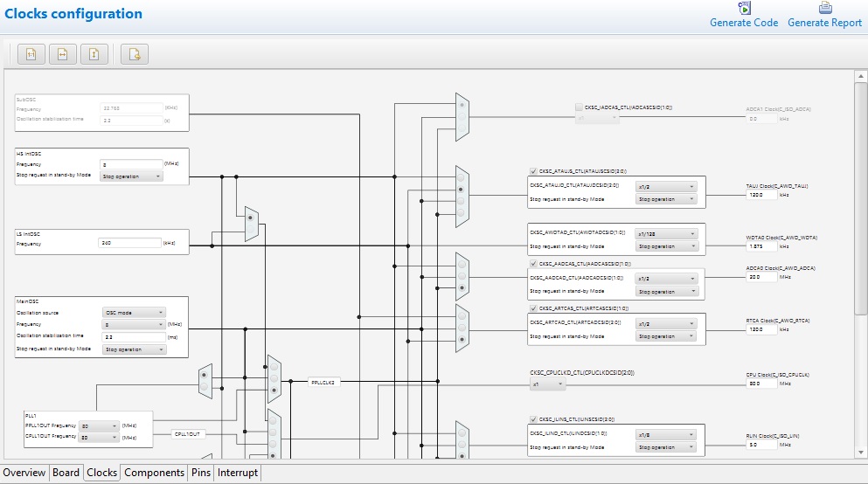Open MainOSC oscillation source dropdown

[x=134, y=313]
